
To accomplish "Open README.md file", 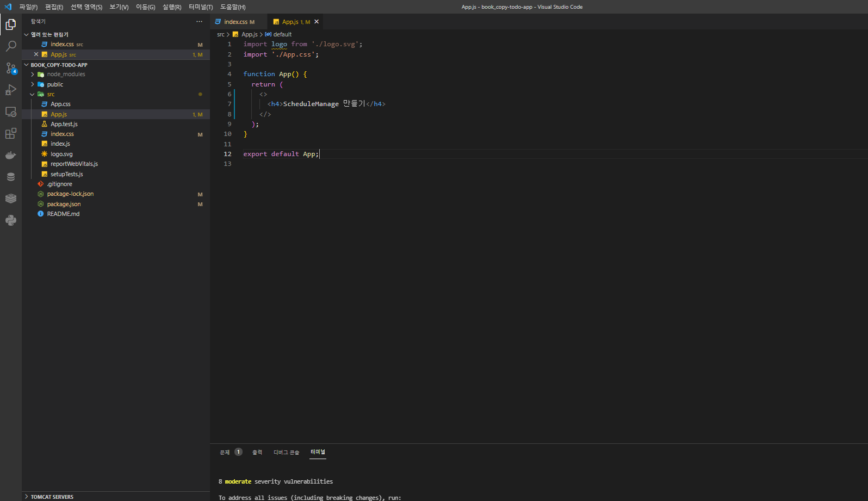I will coord(116,214).
